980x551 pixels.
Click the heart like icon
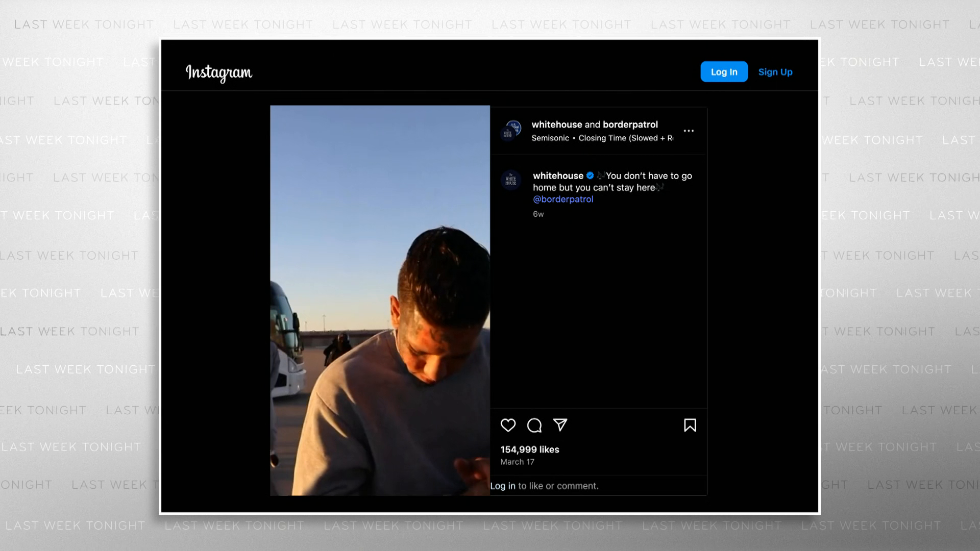(x=508, y=425)
